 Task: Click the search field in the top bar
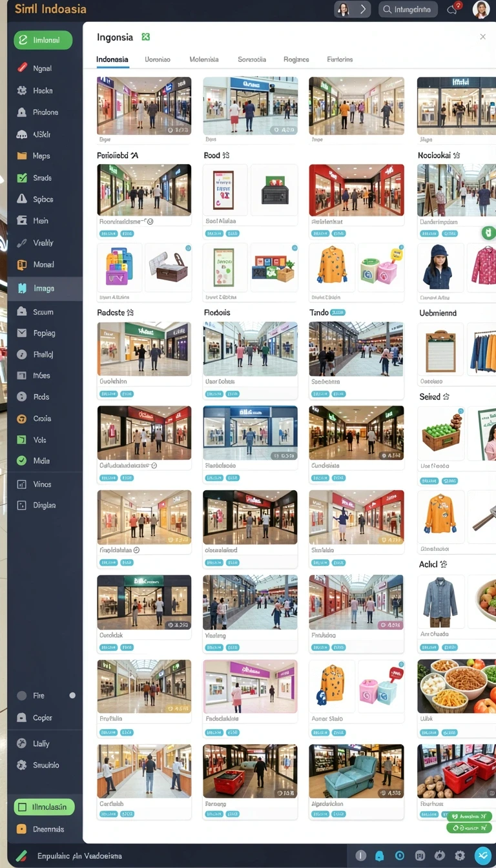[408, 9]
